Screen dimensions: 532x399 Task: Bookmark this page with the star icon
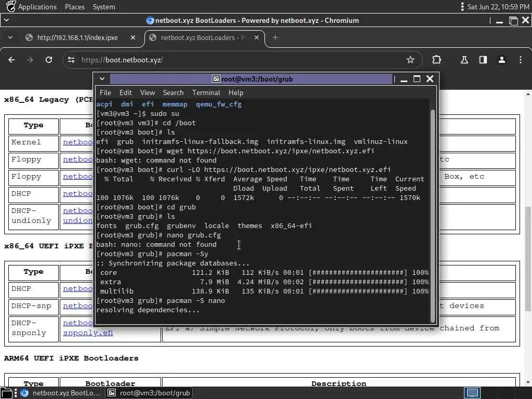pyautogui.click(x=410, y=60)
